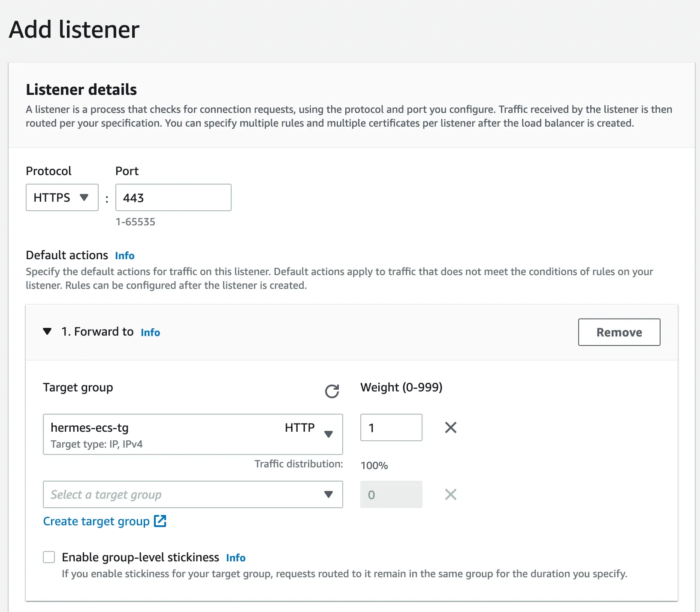
Task: Click the Port 443 input field
Action: (173, 197)
